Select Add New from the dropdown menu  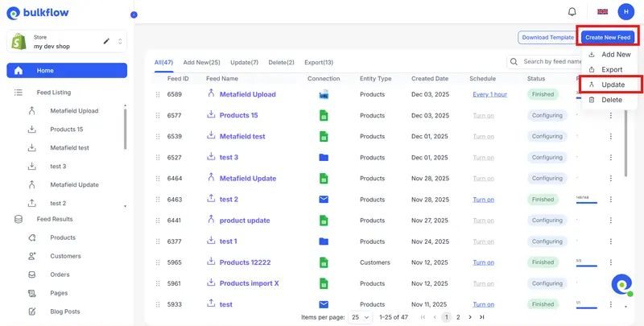(x=609, y=55)
